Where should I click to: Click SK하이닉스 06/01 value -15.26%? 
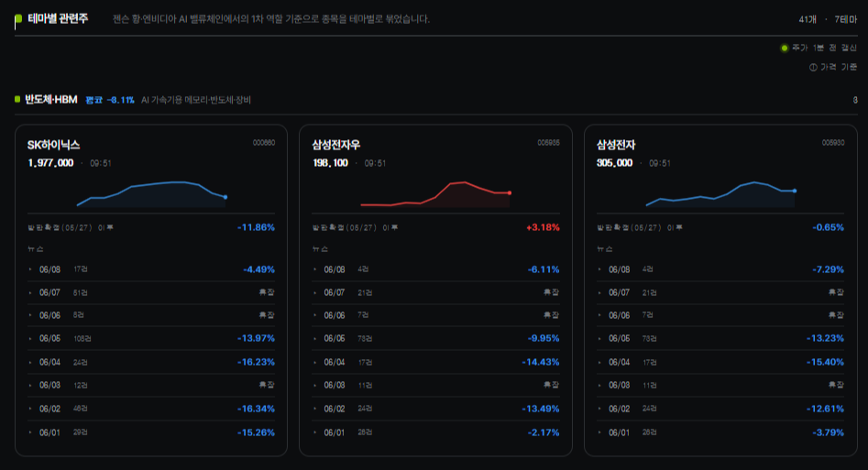tap(257, 432)
